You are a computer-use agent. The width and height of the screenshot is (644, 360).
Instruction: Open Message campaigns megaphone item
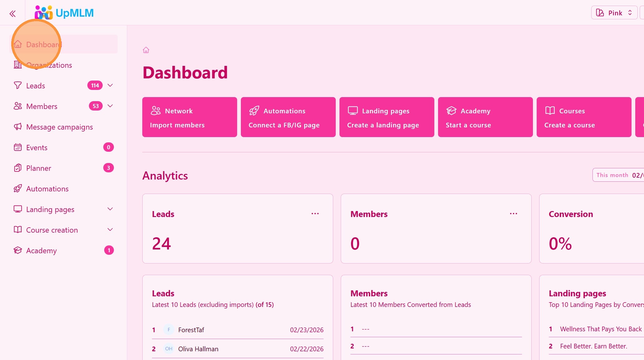coord(59,127)
